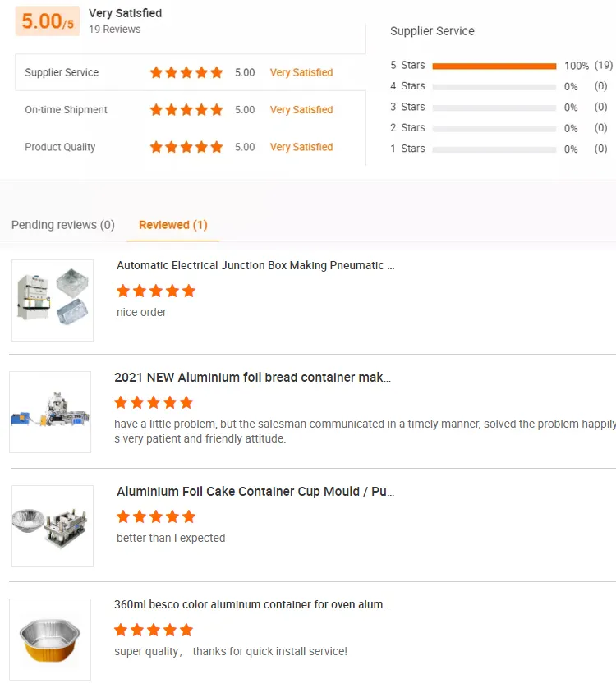Click stars on Junction Box review
The image size is (616, 688).
[x=156, y=291]
